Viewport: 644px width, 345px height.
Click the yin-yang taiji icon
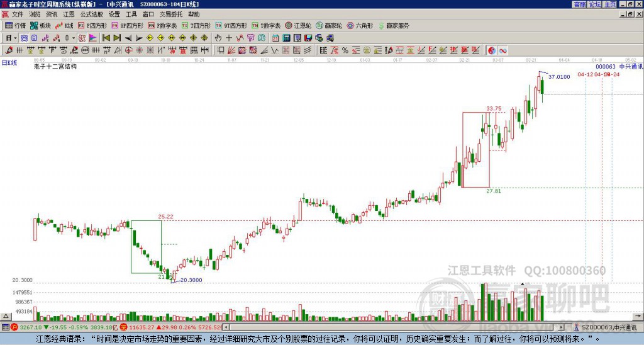coord(492,50)
